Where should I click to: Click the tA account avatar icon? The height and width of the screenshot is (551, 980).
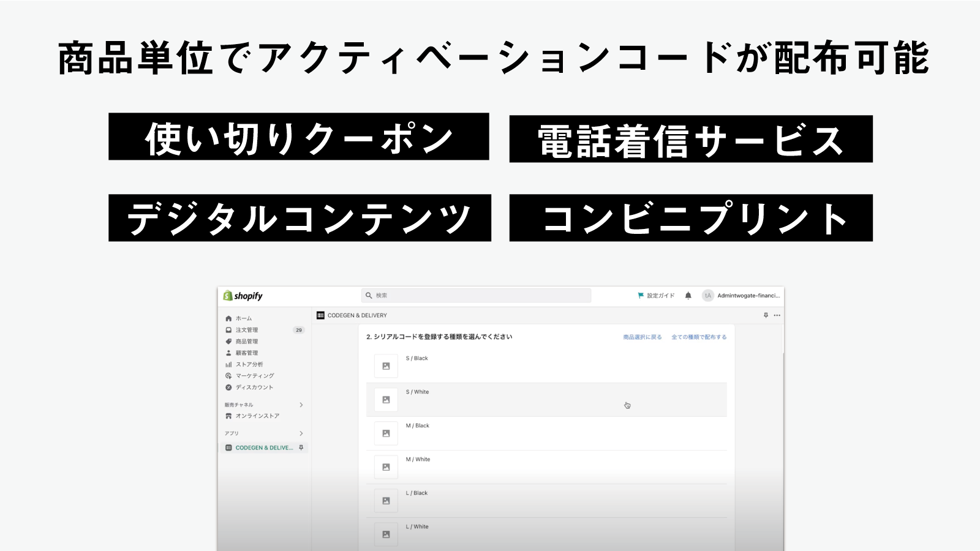pos(709,295)
